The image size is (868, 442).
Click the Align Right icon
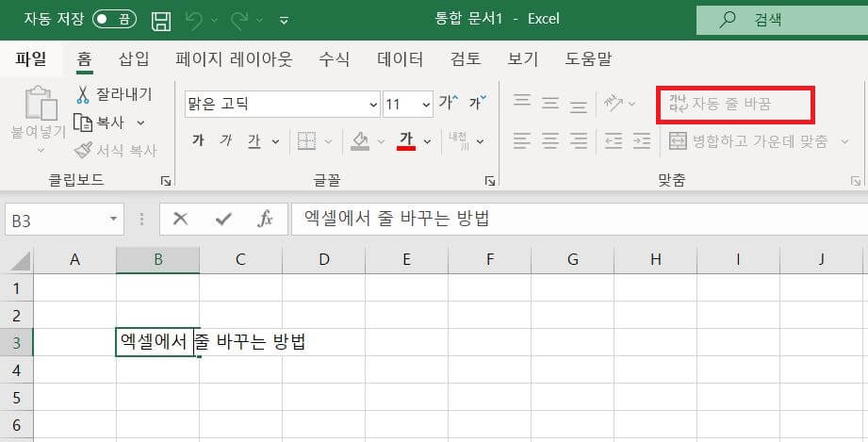[578, 141]
